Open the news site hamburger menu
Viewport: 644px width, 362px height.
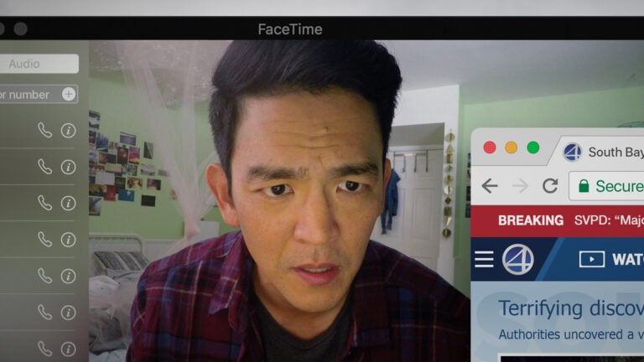[484, 260]
